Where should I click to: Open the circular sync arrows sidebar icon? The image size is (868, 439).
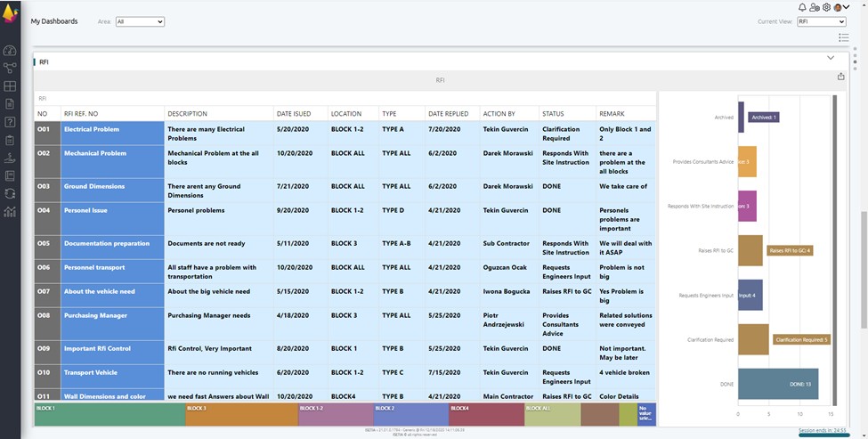pos(10,194)
